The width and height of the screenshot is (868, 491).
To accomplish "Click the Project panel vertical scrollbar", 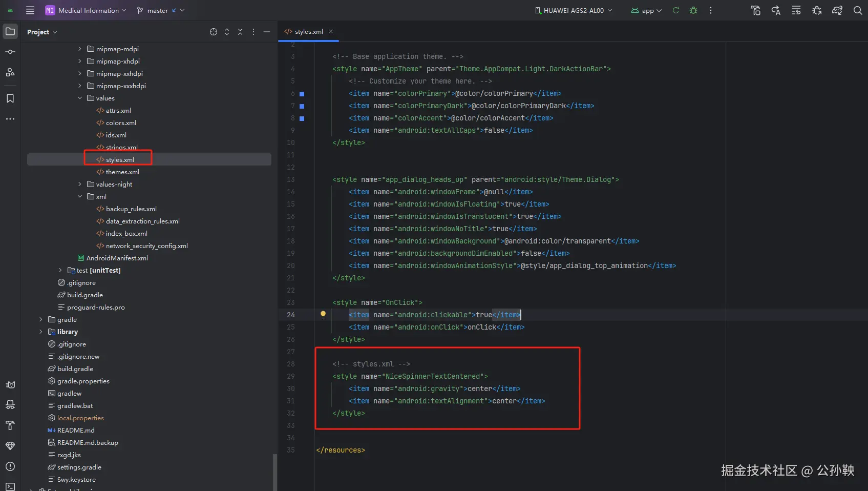I will (x=275, y=472).
